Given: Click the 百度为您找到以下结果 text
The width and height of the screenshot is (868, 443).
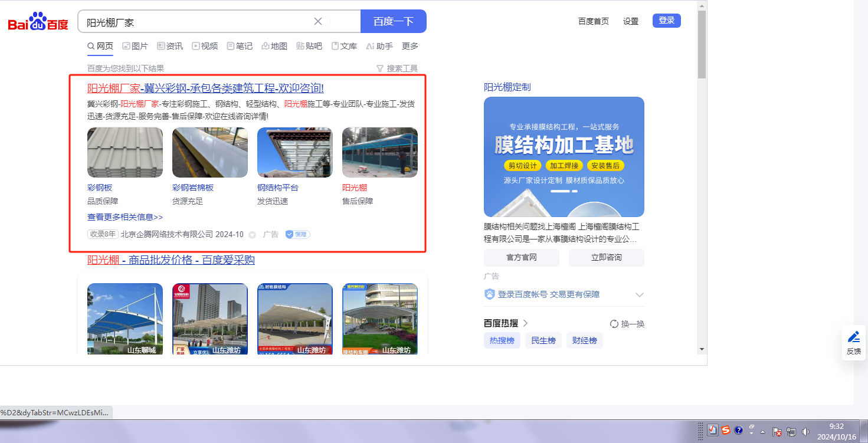Looking at the screenshot, I should click(126, 68).
